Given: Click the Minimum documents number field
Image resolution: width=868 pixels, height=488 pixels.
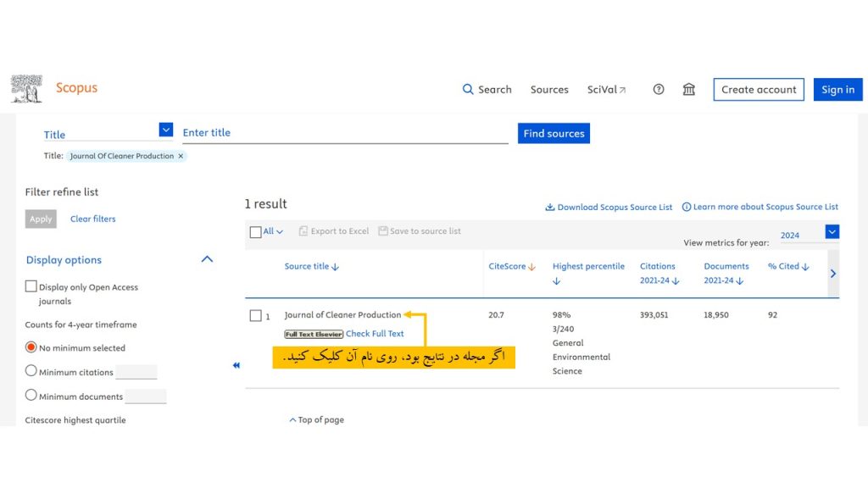Looking at the screenshot, I should click(146, 396).
